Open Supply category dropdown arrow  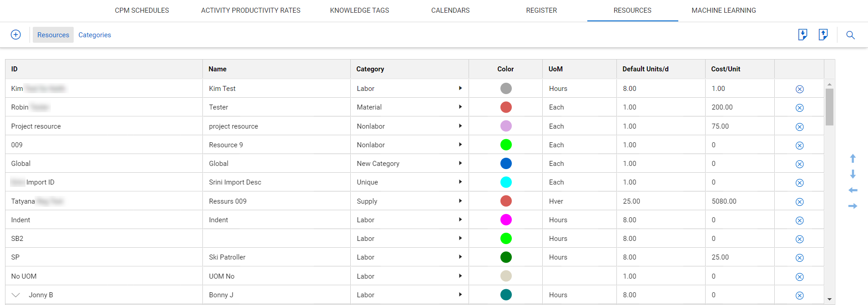pyautogui.click(x=460, y=201)
